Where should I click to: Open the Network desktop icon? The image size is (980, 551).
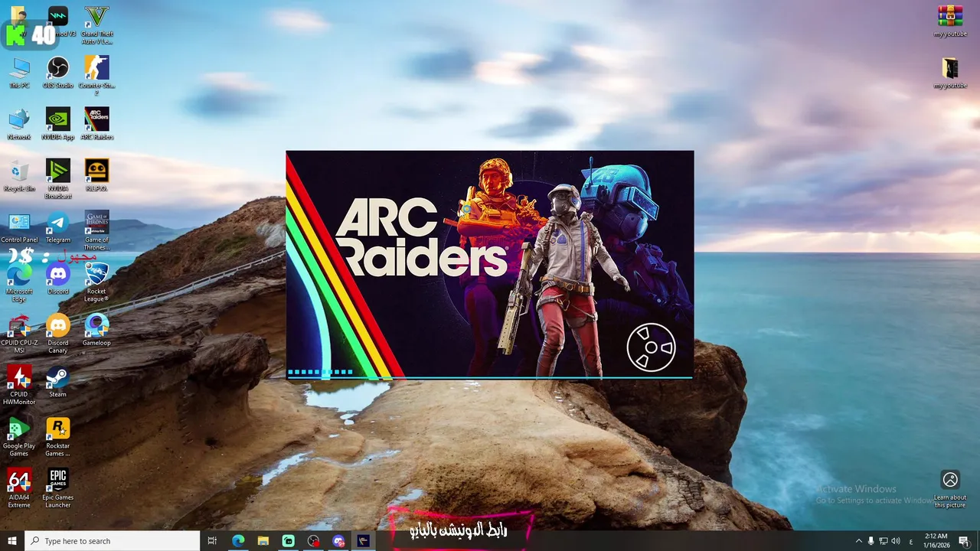click(19, 125)
